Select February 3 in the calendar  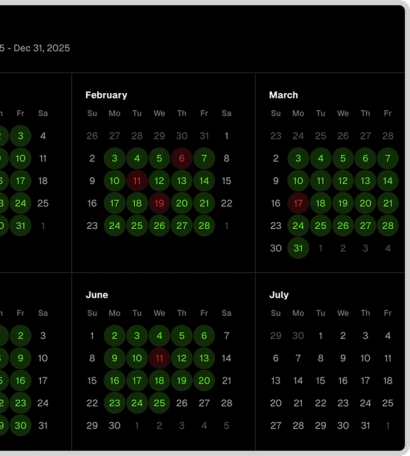pyautogui.click(x=115, y=158)
